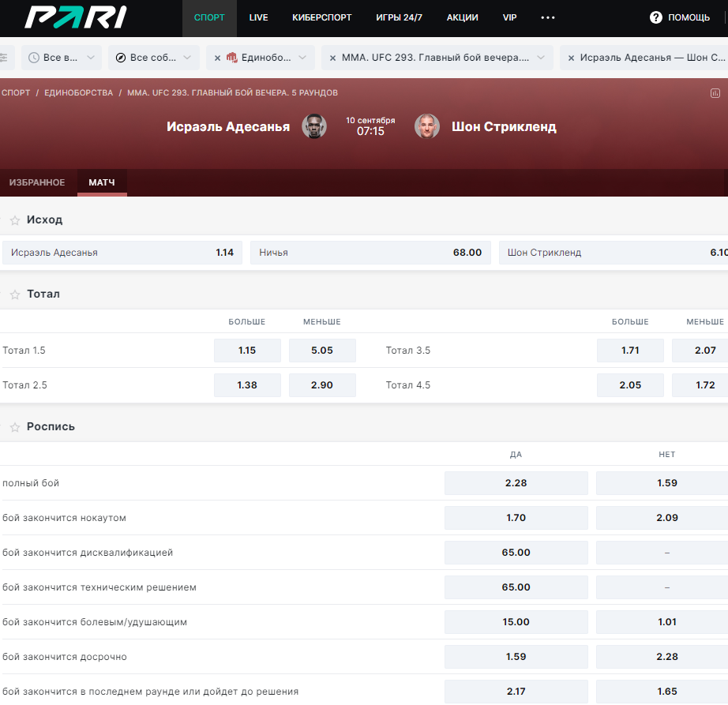Expand the all events dropdown
Image resolution: width=728 pixels, height=705 pixels.
(187, 58)
